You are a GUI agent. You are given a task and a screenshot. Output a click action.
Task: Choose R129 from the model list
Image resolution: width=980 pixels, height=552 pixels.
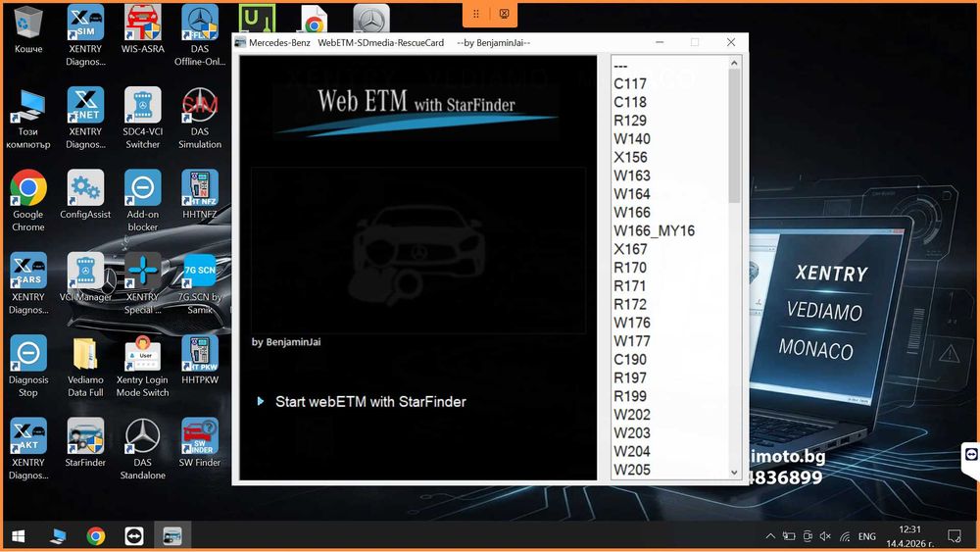click(x=630, y=121)
